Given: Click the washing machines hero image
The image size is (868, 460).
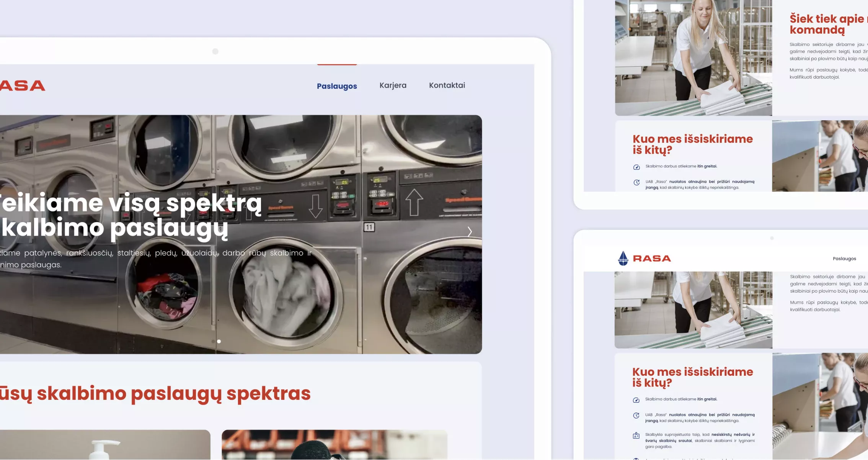Looking at the screenshot, I should pyautogui.click(x=241, y=234).
